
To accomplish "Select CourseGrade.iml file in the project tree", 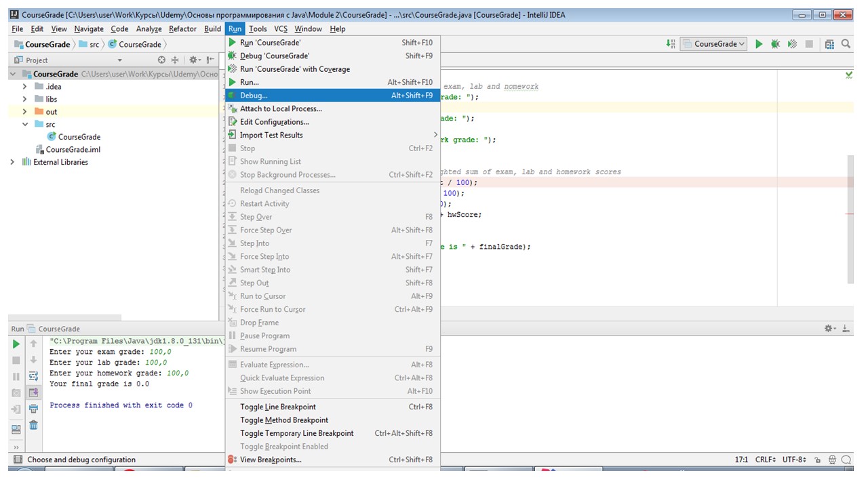I will pyautogui.click(x=73, y=150).
